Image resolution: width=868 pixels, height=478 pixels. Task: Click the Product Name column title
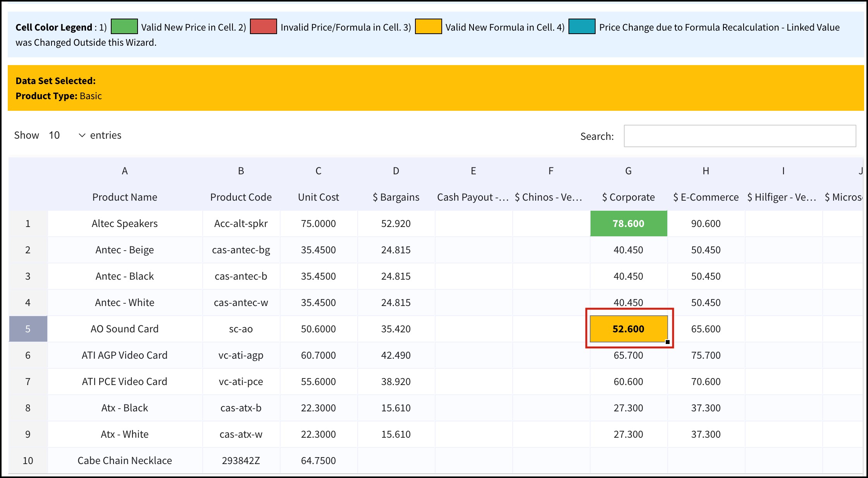(x=125, y=197)
